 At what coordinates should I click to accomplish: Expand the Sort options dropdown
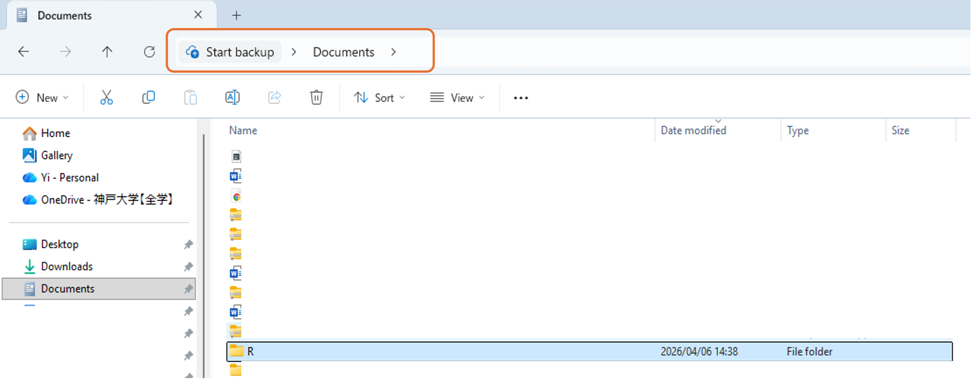(379, 98)
